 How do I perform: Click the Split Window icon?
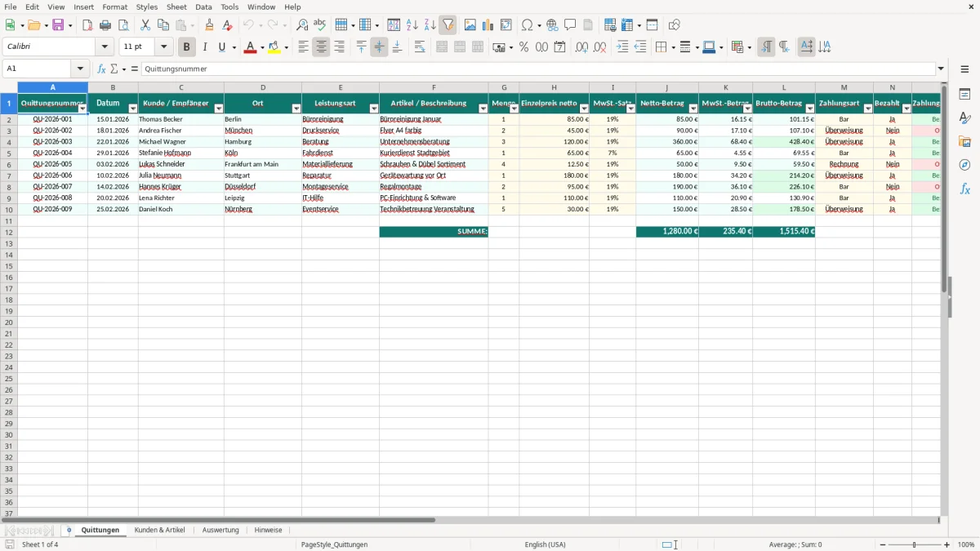click(653, 25)
